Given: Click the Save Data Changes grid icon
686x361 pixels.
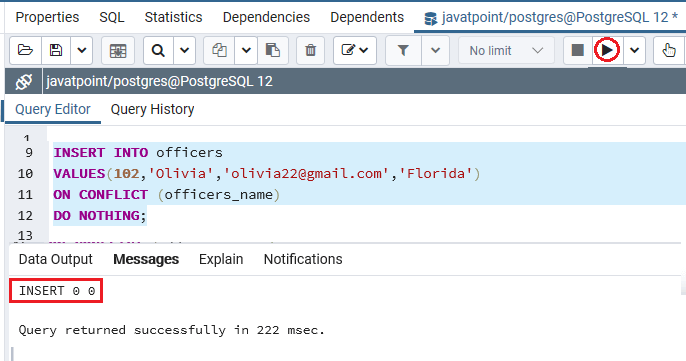Looking at the screenshot, I should pos(118,50).
